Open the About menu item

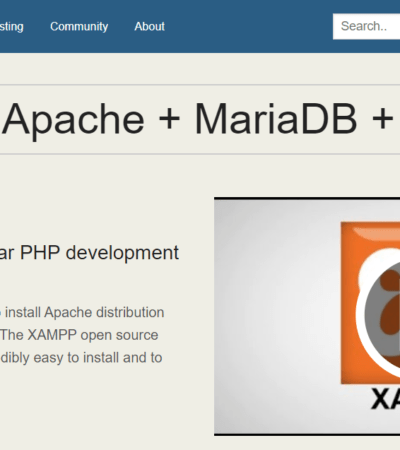point(149,26)
